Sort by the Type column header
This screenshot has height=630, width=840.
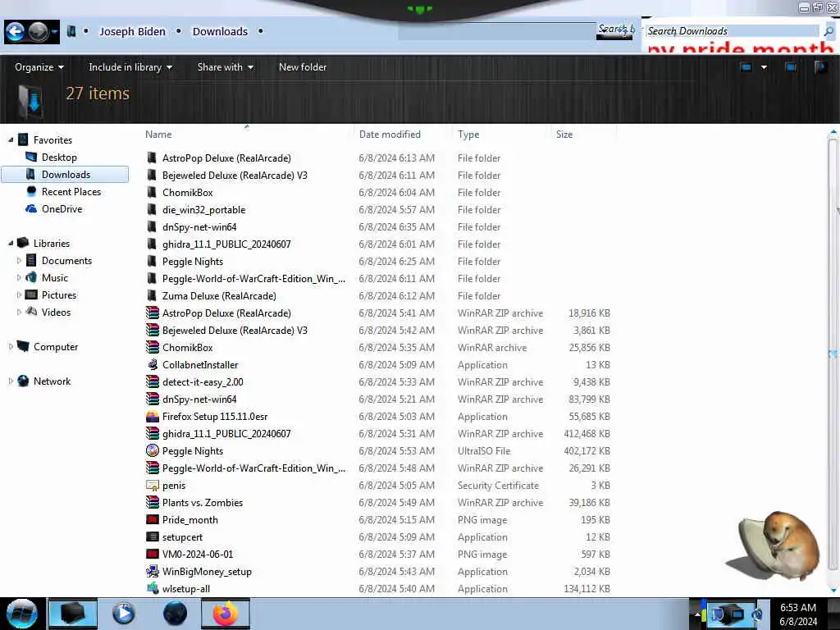click(x=468, y=135)
